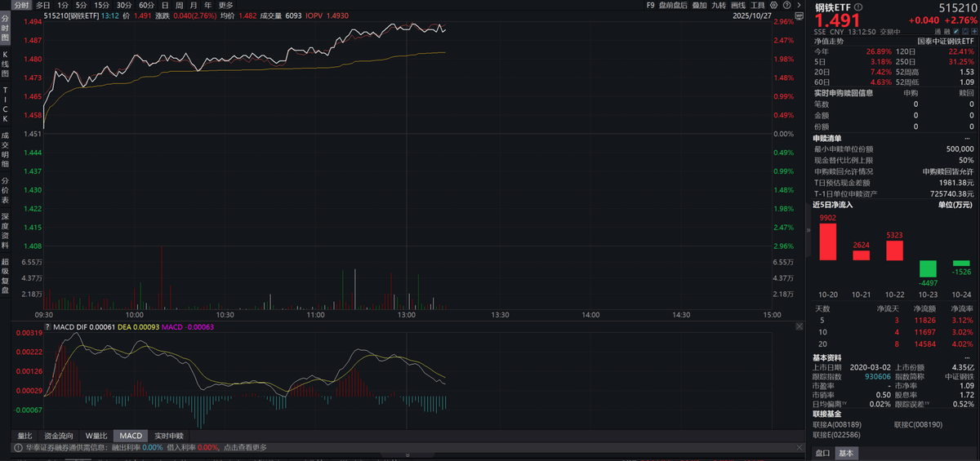Click the info icon beside 钢铁ETF title

[x=857, y=7]
